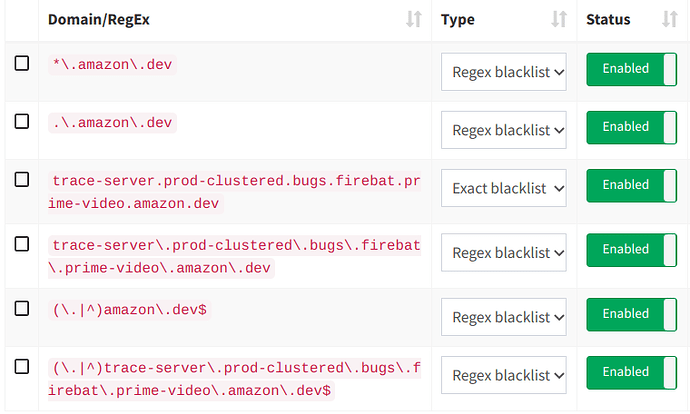Tick checkbox for .\.amazon\.dev entry
This screenshot has height=414, width=690.
coord(22,121)
